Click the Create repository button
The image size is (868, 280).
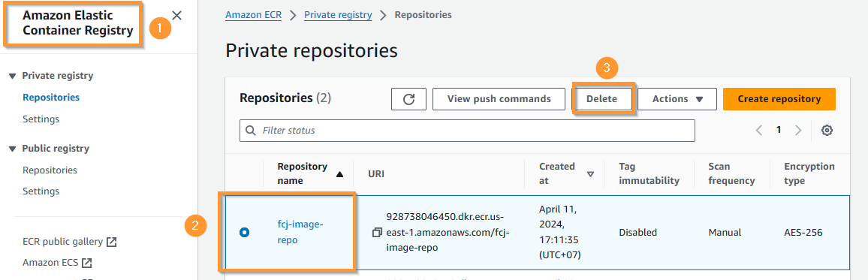tap(779, 99)
